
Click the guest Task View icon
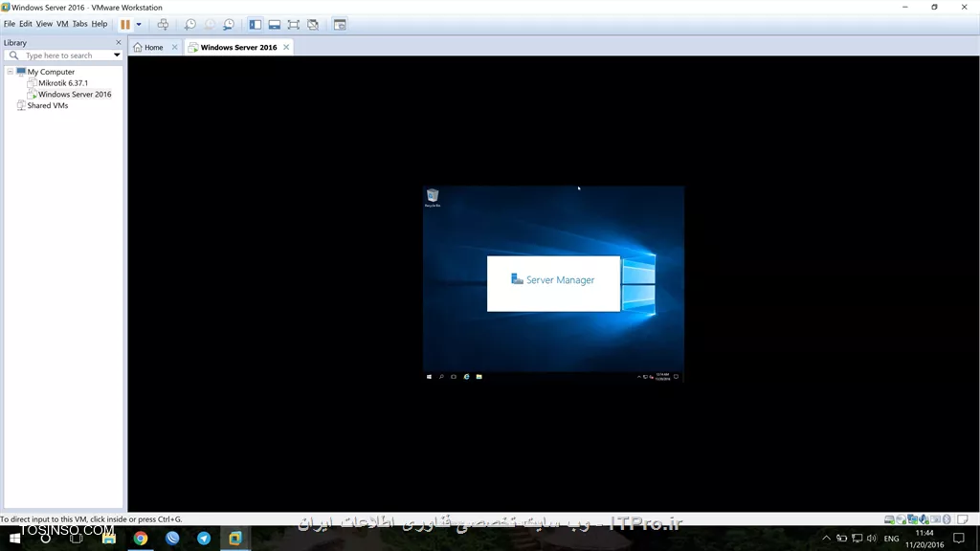click(454, 377)
